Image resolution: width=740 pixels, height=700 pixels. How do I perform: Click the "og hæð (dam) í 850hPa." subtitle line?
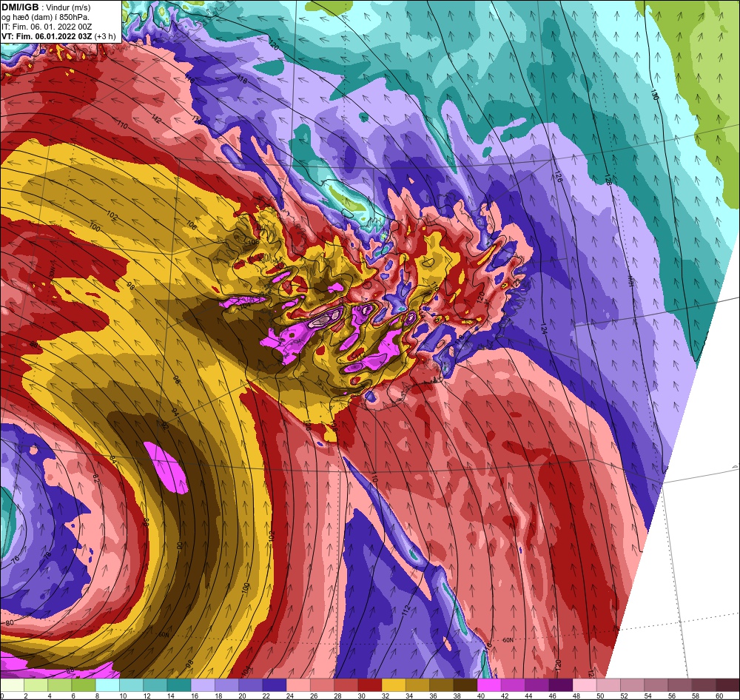click(45, 17)
